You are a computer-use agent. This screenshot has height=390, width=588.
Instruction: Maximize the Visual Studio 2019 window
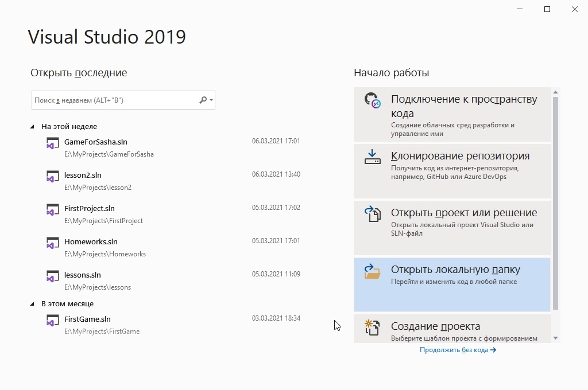[547, 9]
